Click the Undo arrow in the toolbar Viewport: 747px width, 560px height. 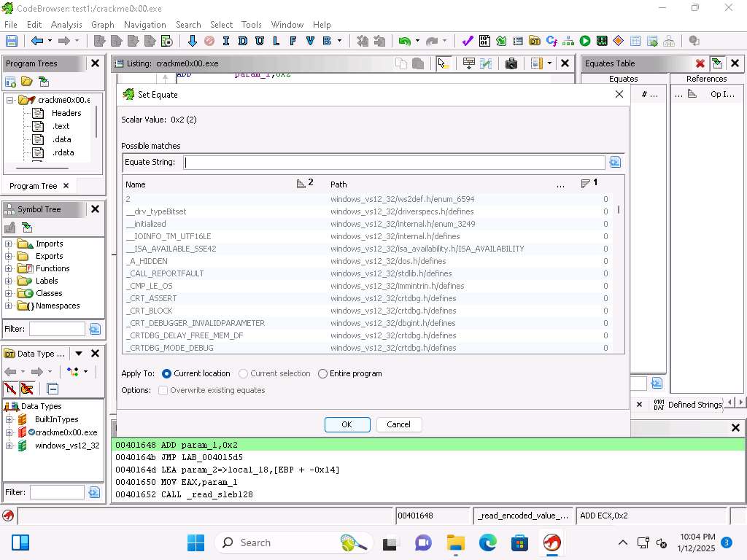coord(403,42)
